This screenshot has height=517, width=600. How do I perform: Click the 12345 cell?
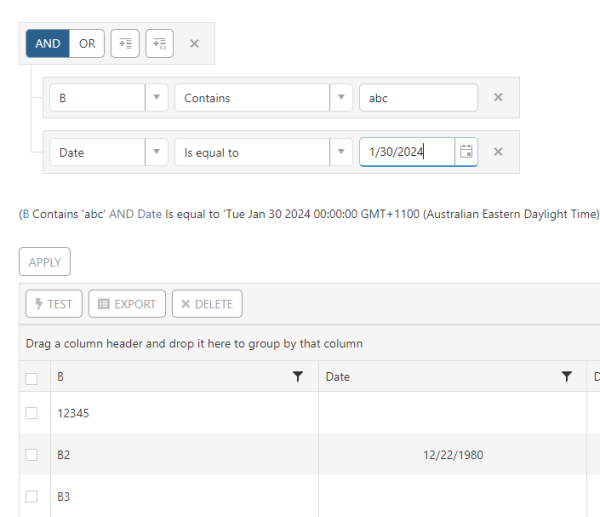pyautogui.click(x=184, y=413)
